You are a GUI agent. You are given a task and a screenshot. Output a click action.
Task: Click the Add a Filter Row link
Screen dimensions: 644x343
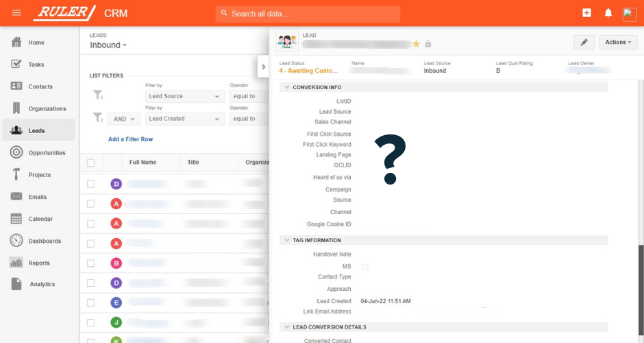(x=130, y=139)
